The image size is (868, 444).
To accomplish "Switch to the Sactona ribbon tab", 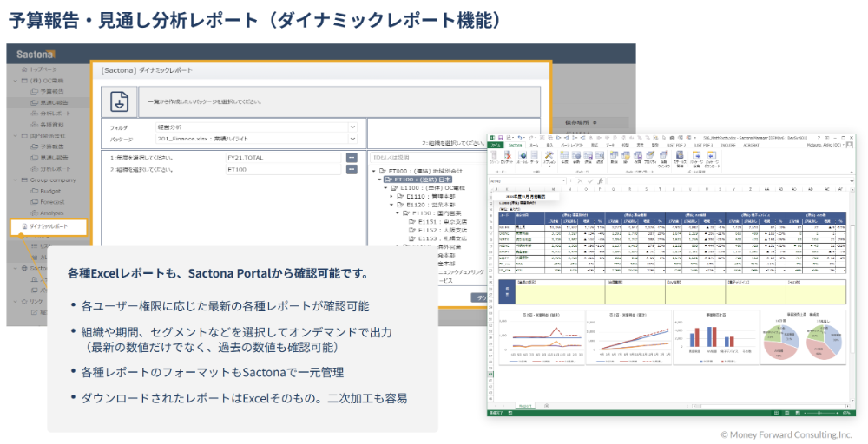I will [x=515, y=146].
